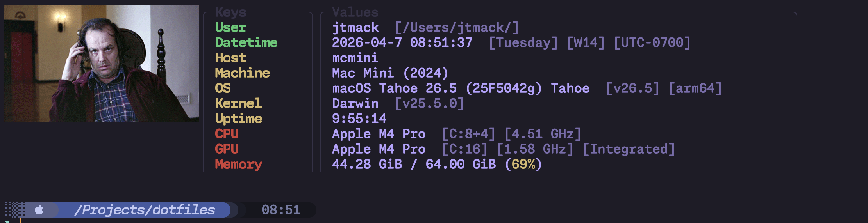The width and height of the screenshot is (868, 223).
Task: Click the red CPU key label
Action: click(x=227, y=134)
